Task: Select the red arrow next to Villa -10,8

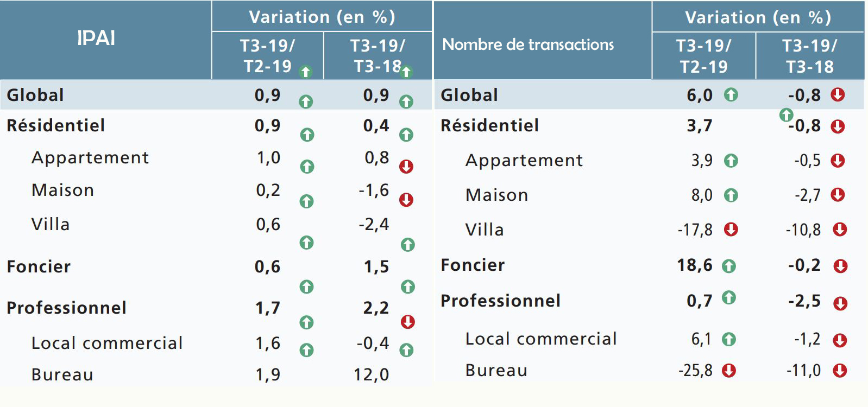Action: pos(840,230)
